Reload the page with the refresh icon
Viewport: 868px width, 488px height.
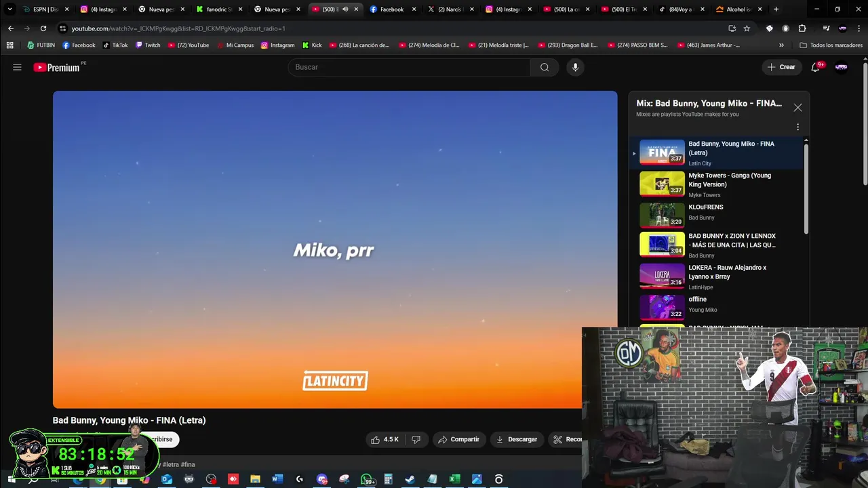click(x=43, y=28)
